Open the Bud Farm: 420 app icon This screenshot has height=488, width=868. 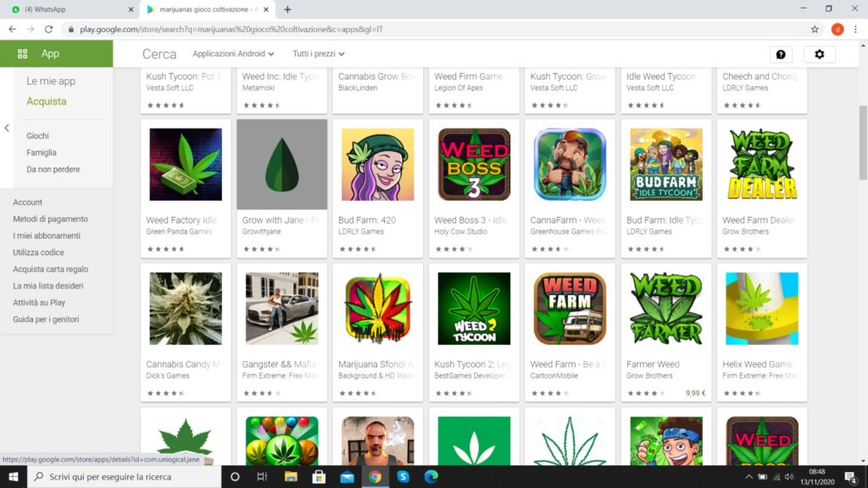pyautogui.click(x=377, y=164)
